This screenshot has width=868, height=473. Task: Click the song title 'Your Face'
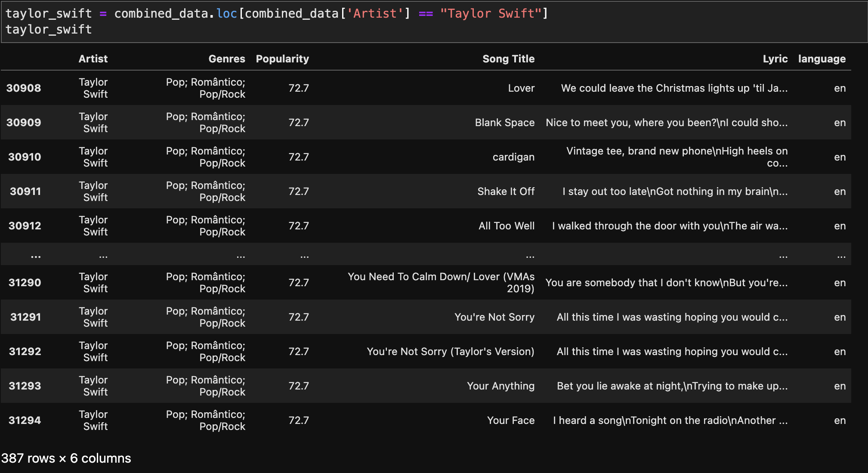click(511, 420)
